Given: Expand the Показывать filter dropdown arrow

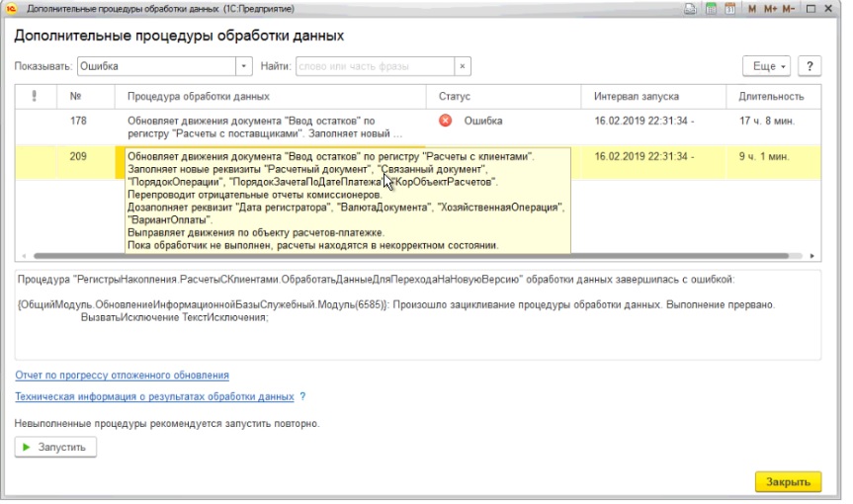Looking at the screenshot, I should click(x=243, y=66).
